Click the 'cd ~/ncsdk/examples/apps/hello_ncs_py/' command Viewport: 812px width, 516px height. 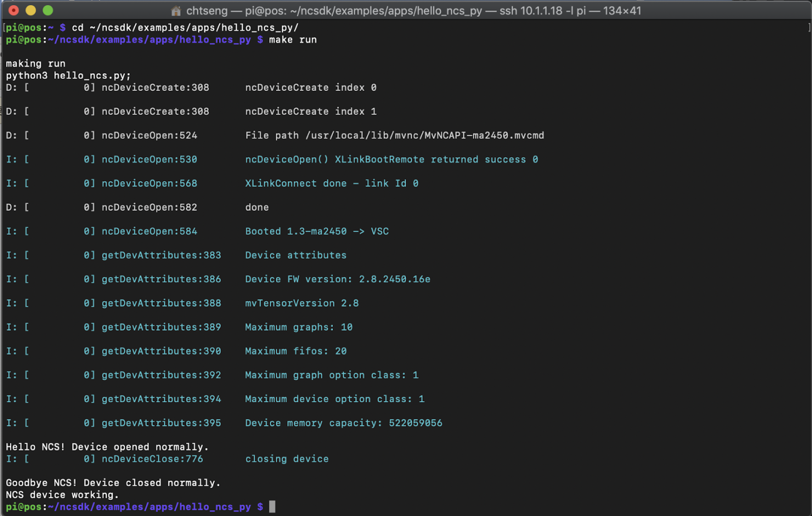pos(185,27)
